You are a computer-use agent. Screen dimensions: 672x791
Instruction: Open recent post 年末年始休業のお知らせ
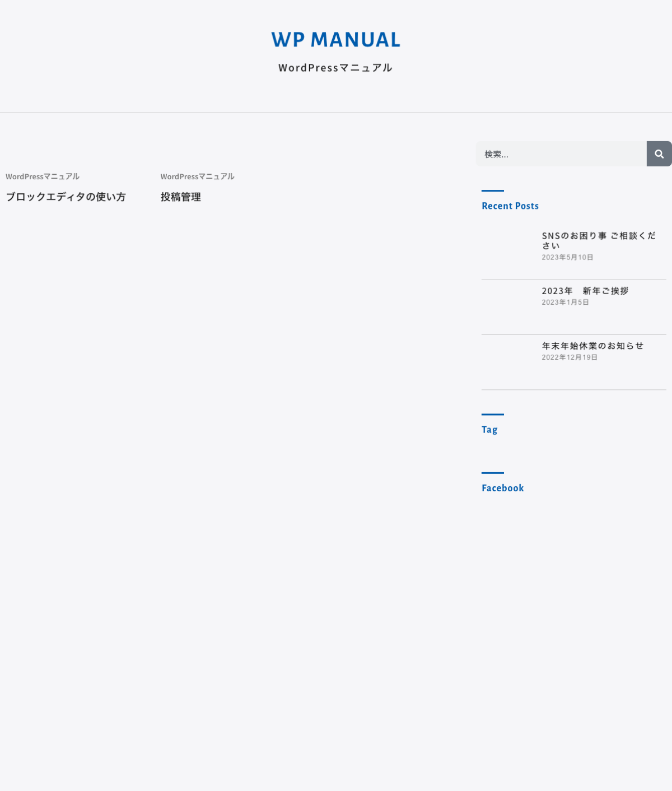pyautogui.click(x=593, y=346)
